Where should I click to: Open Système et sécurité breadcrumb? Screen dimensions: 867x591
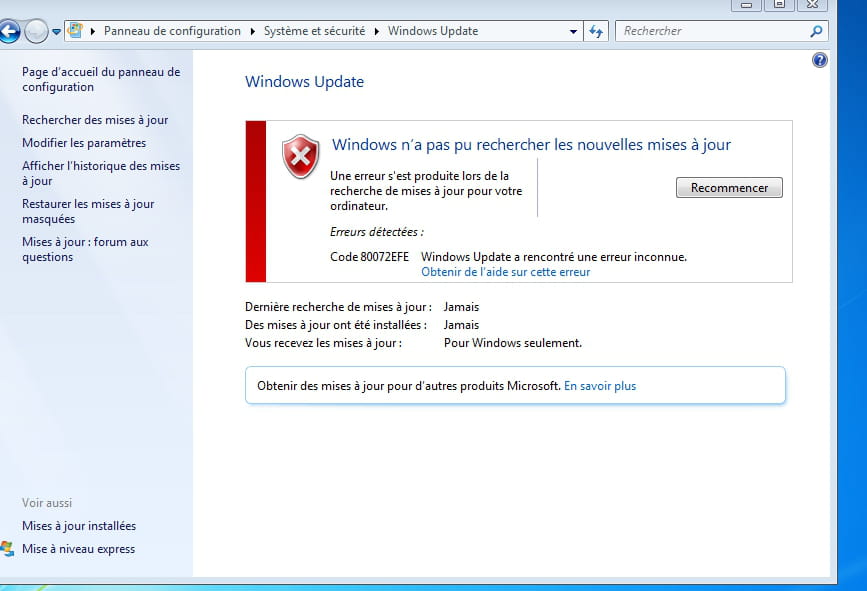tap(314, 31)
